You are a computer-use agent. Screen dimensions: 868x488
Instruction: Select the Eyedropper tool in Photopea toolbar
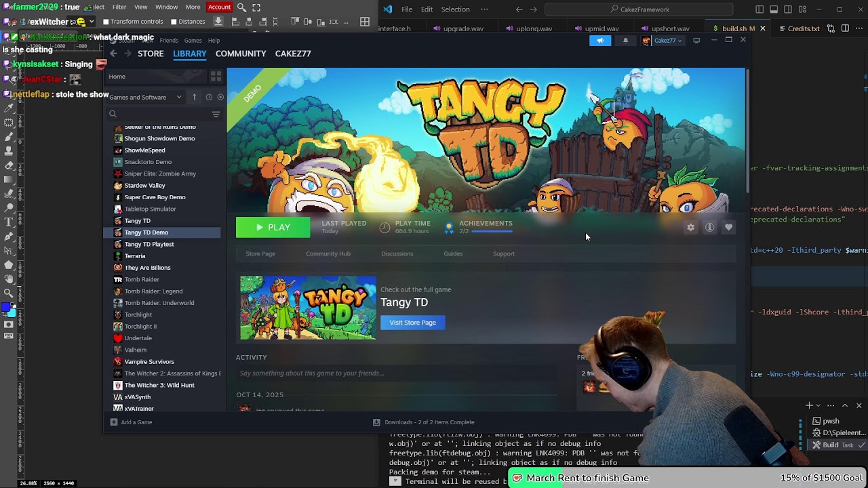tap(9, 108)
